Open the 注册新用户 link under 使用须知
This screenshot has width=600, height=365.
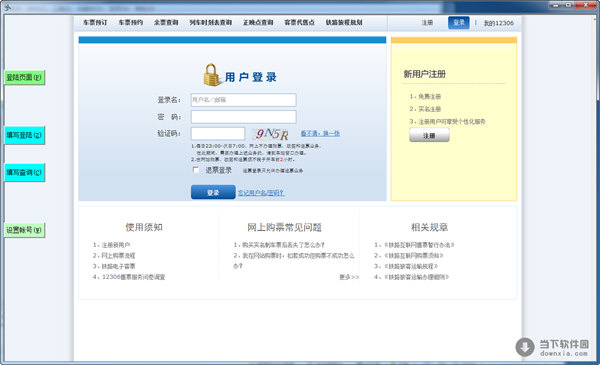pos(116,245)
